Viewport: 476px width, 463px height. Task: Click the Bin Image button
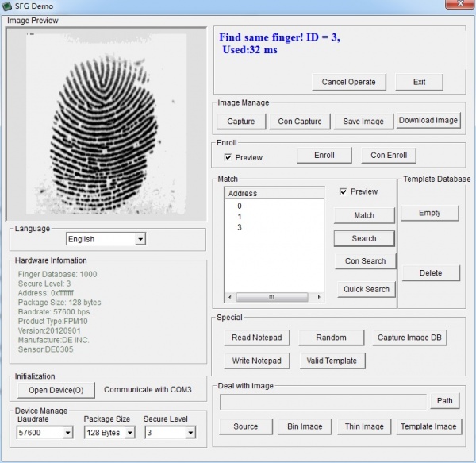[305, 426]
